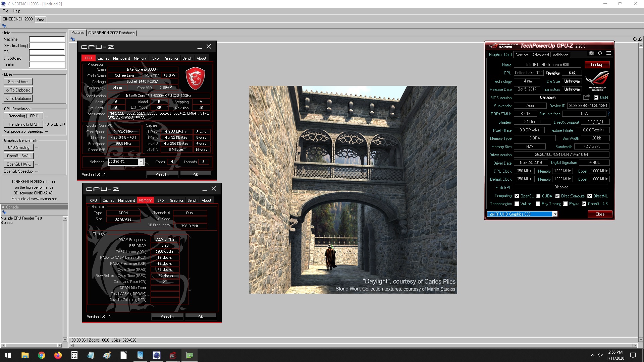644x362 pixels.
Task: Open SPD tab in lower CPU-Z window
Action: pos(161,200)
